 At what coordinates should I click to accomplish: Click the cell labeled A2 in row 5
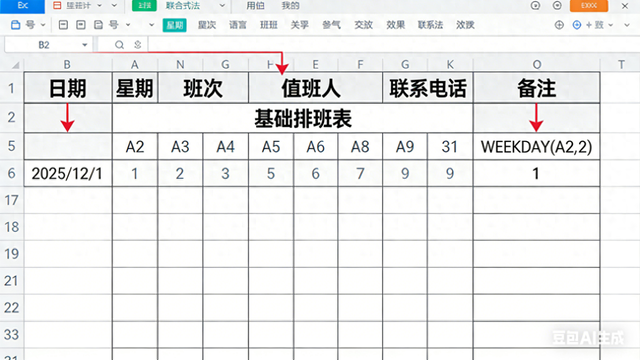tap(135, 147)
